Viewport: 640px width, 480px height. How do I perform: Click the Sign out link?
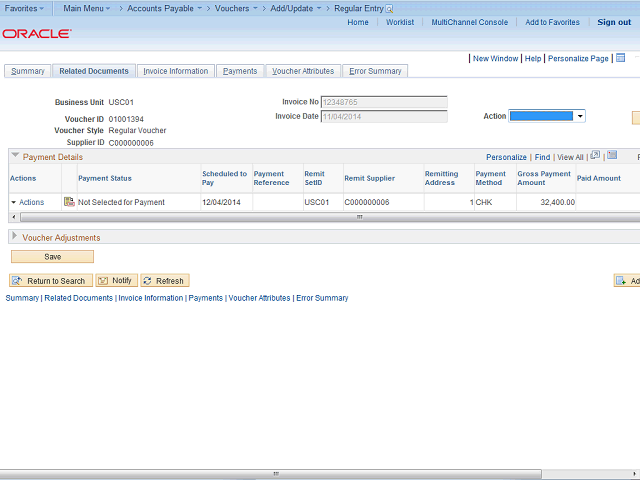click(x=614, y=22)
